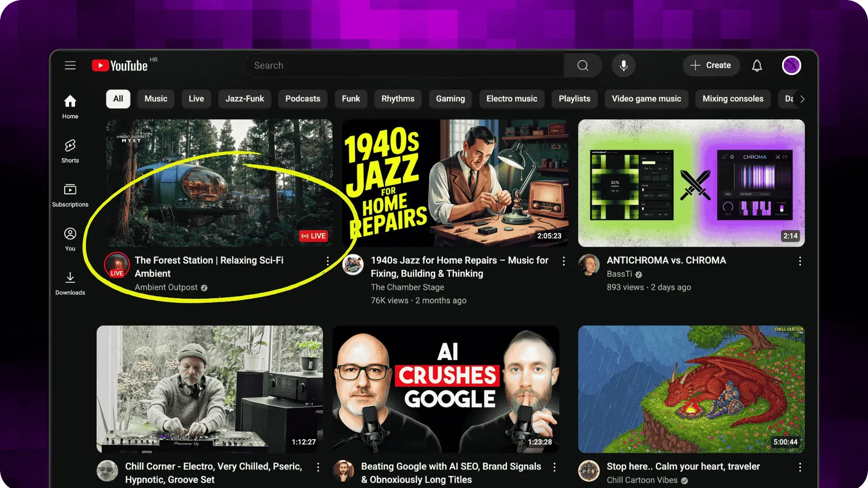The image size is (868, 488).
Task: Open the purple account avatar
Action: pos(791,66)
